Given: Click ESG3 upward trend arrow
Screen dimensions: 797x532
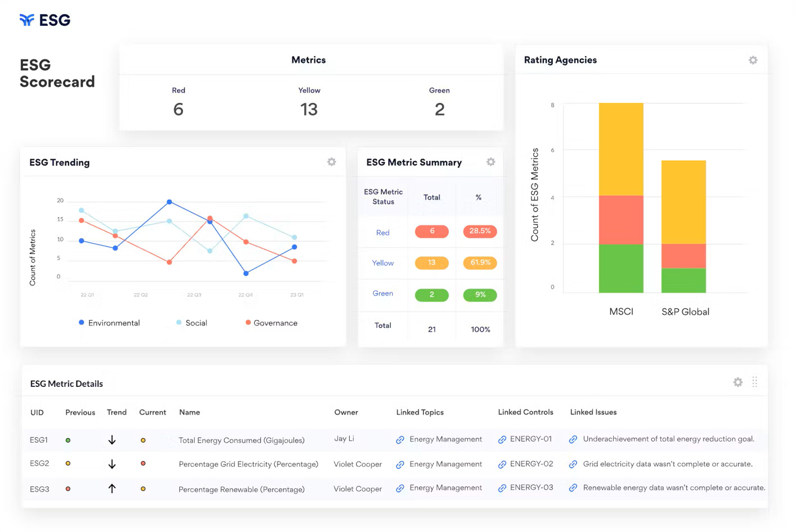Looking at the screenshot, I should (112, 489).
